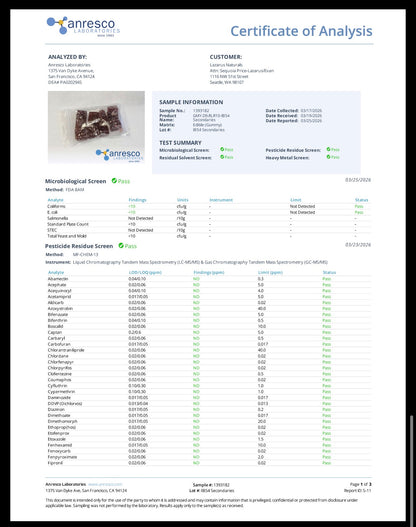This screenshot has width=416, height=527.
Task: Click the Certificate of Analysis title
Action: click(301, 31)
